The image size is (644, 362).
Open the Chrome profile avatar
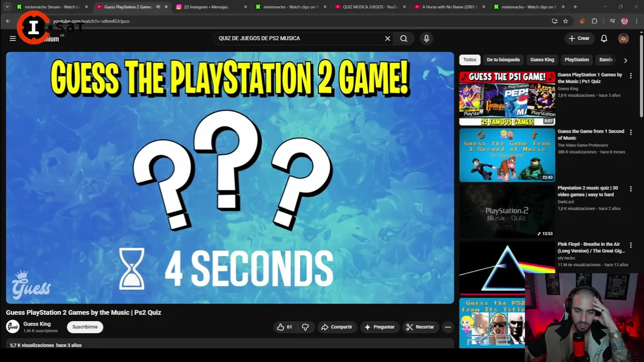coord(624,21)
